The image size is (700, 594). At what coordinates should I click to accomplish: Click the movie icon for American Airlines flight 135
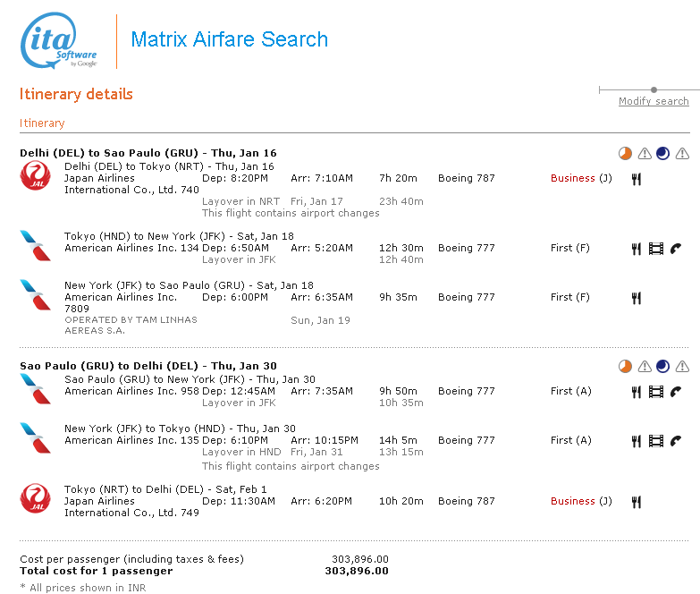tap(656, 441)
